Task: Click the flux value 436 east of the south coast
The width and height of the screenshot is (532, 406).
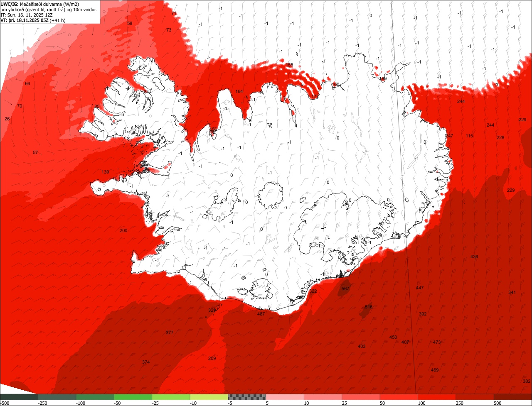Action: coord(474,257)
